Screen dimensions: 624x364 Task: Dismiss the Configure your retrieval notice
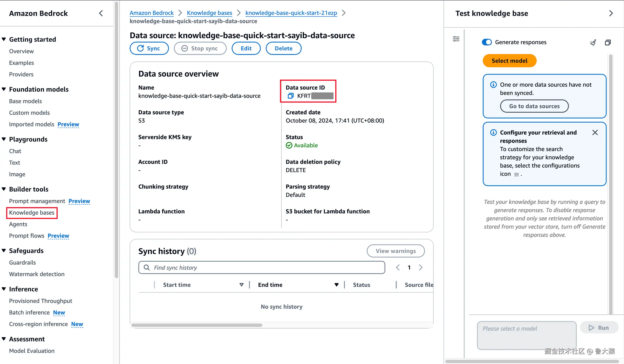coord(595,133)
